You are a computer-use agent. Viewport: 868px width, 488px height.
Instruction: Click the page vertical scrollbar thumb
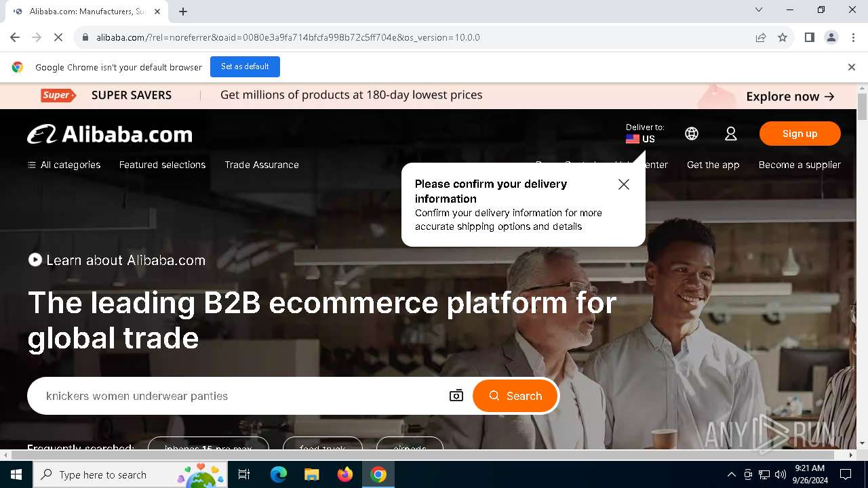862,107
